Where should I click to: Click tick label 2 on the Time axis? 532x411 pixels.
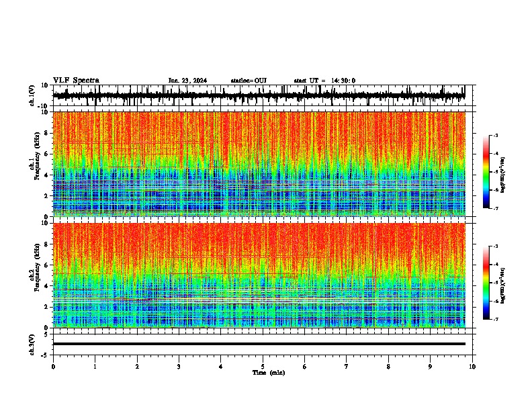pyautogui.click(x=137, y=367)
